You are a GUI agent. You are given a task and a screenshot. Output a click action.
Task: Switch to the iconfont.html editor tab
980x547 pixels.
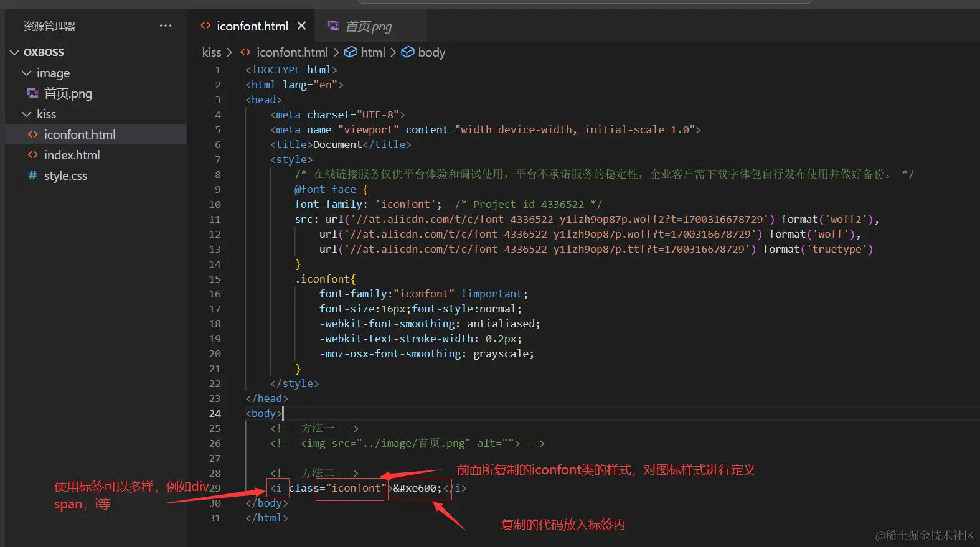click(252, 26)
